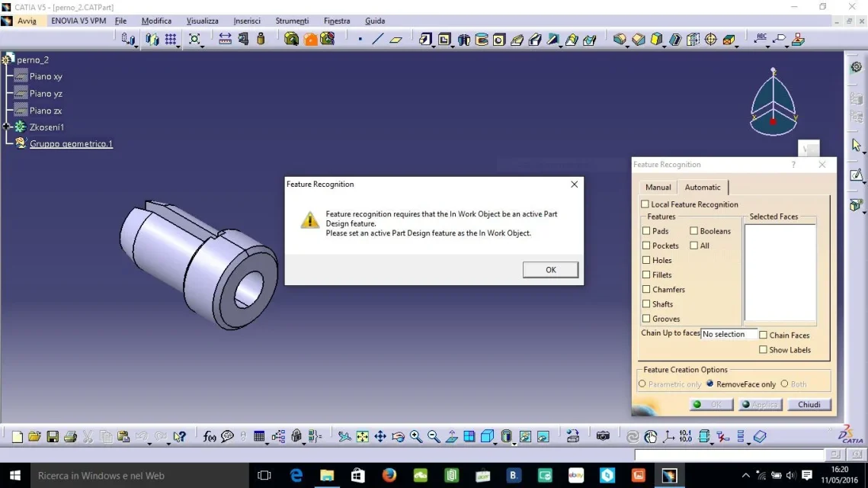This screenshot has width=868, height=488.
Task: Click the Measure Between ruler icon
Action: pos(225,39)
